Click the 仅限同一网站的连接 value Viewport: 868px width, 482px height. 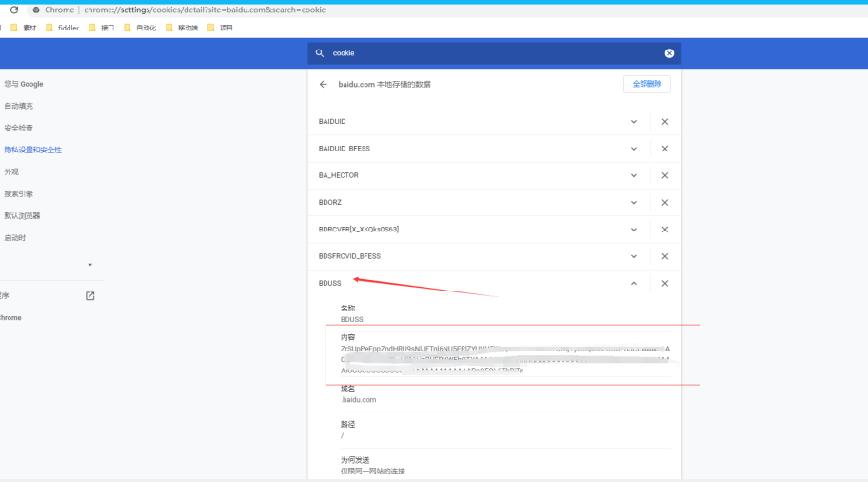coord(372,472)
